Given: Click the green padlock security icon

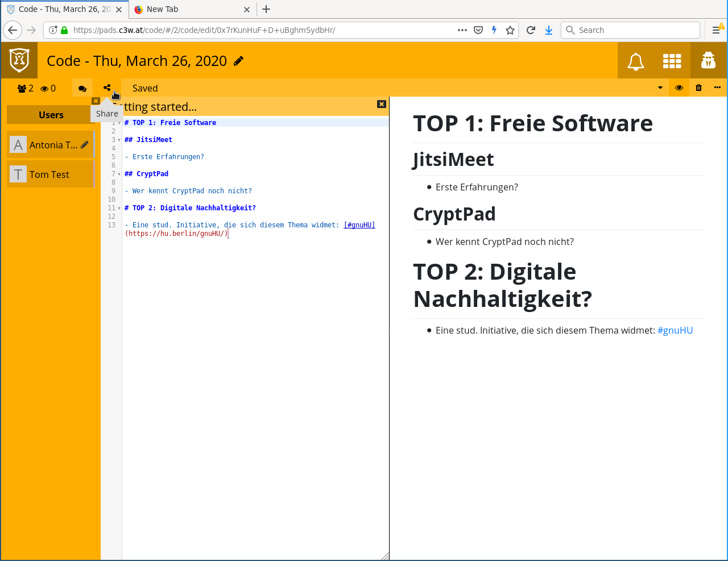Looking at the screenshot, I should [64, 30].
